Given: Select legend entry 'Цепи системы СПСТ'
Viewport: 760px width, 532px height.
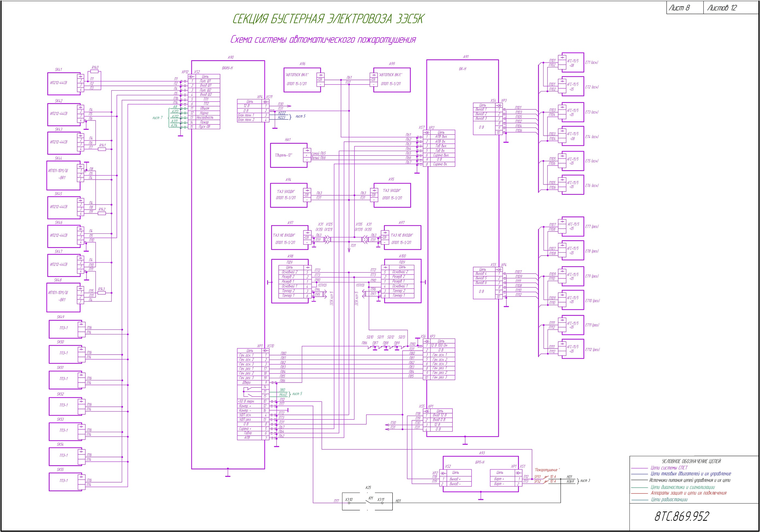Looking at the screenshot, I should [x=669, y=468].
